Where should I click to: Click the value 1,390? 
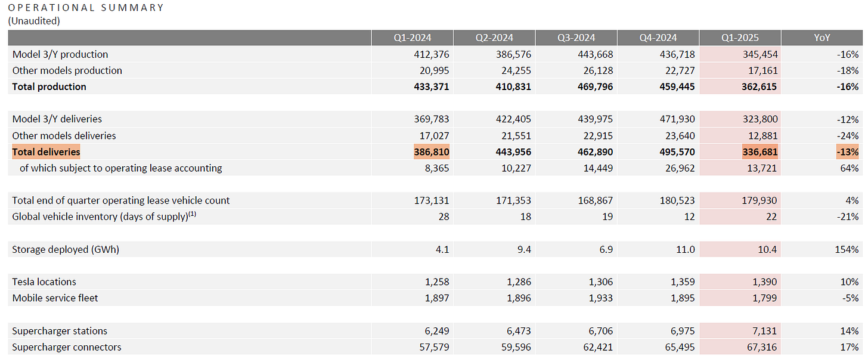pyautogui.click(x=765, y=281)
